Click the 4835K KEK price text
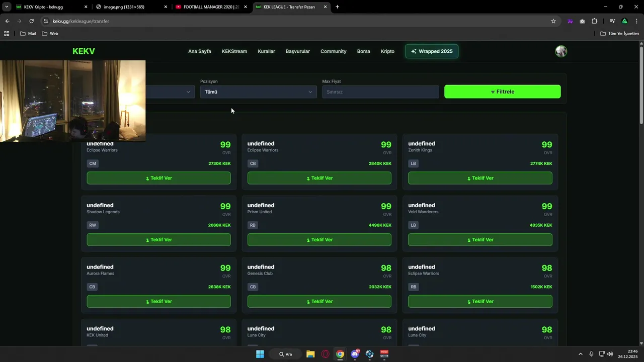Image resolution: width=644 pixels, height=362 pixels. 541,225
